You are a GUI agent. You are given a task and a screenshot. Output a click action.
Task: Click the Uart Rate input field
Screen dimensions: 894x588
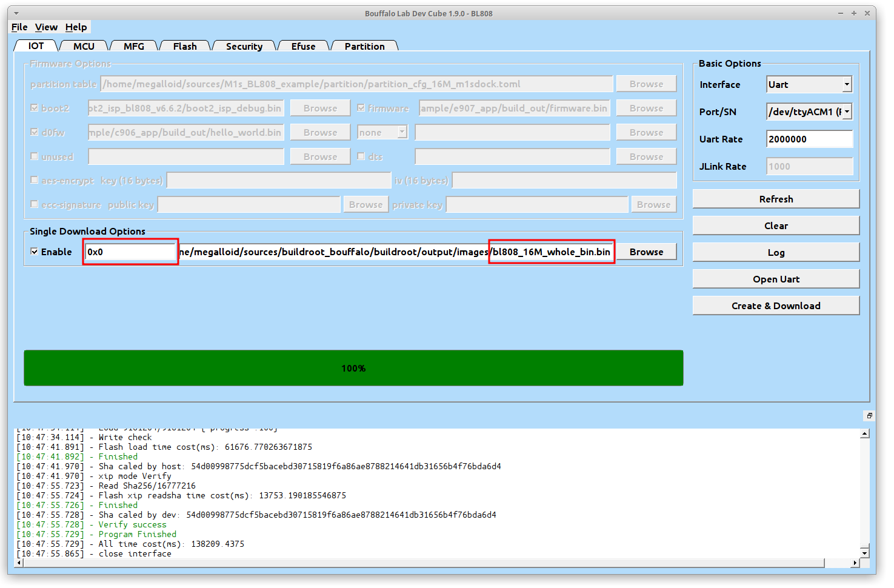(809, 139)
